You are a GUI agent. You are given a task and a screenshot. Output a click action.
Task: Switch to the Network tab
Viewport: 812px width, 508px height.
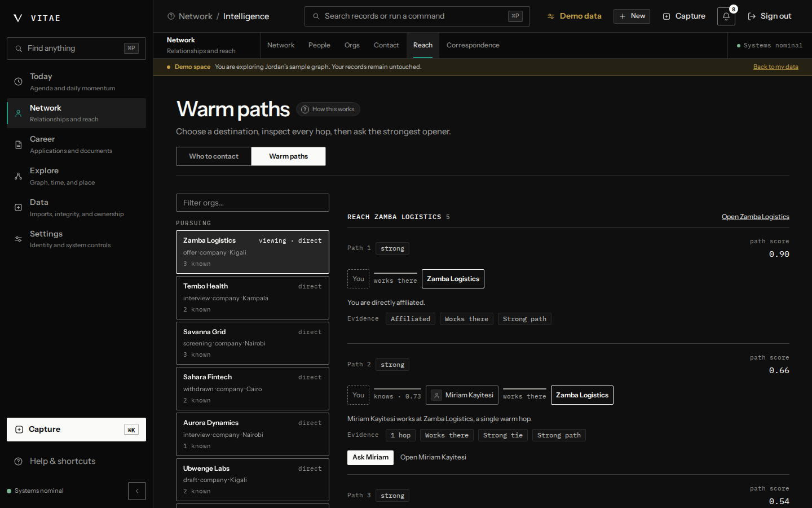tap(281, 45)
